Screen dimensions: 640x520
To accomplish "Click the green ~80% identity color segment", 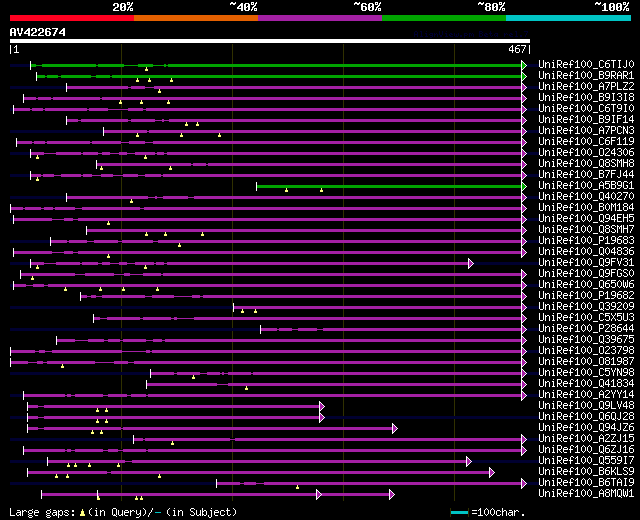I will tap(444, 18).
